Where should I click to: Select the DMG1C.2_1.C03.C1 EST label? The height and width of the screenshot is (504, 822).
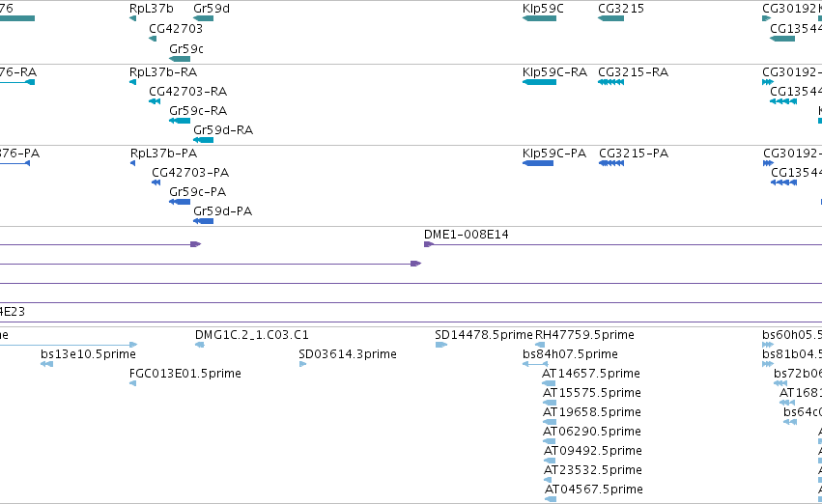click(x=252, y=335)
